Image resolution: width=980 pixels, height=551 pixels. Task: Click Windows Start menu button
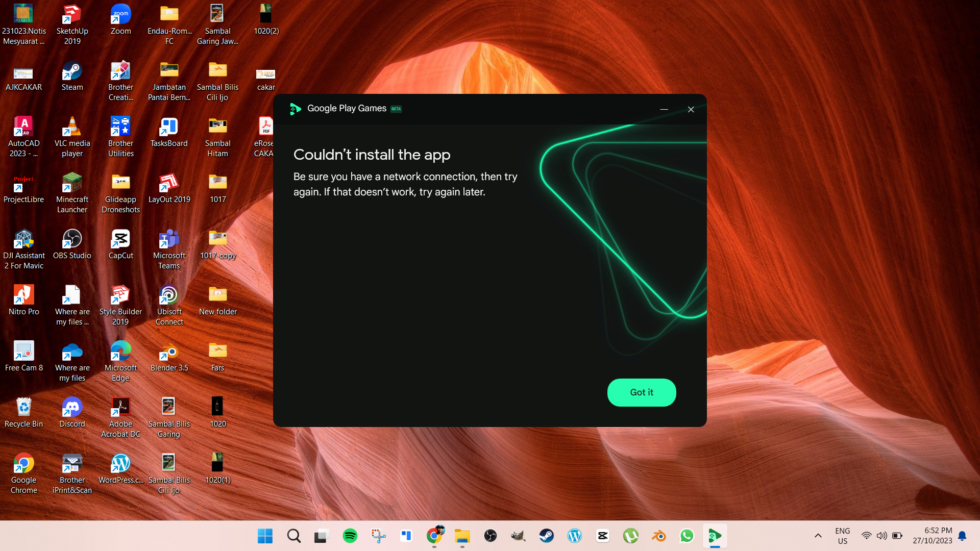[x=265, y=536]
